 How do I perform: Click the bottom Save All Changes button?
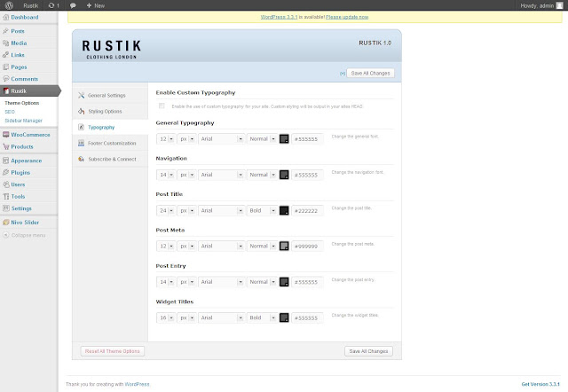[x=369, y=351]
